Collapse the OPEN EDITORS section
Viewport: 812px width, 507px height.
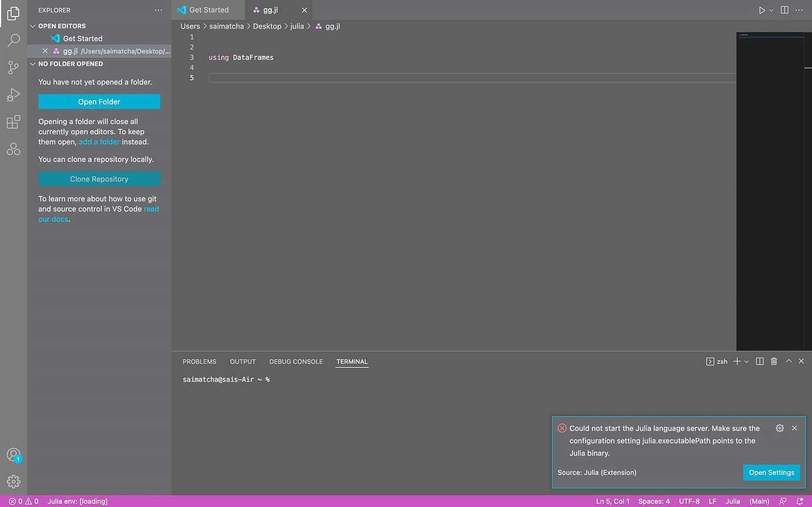pyautogui.click(x=33, y=25)
